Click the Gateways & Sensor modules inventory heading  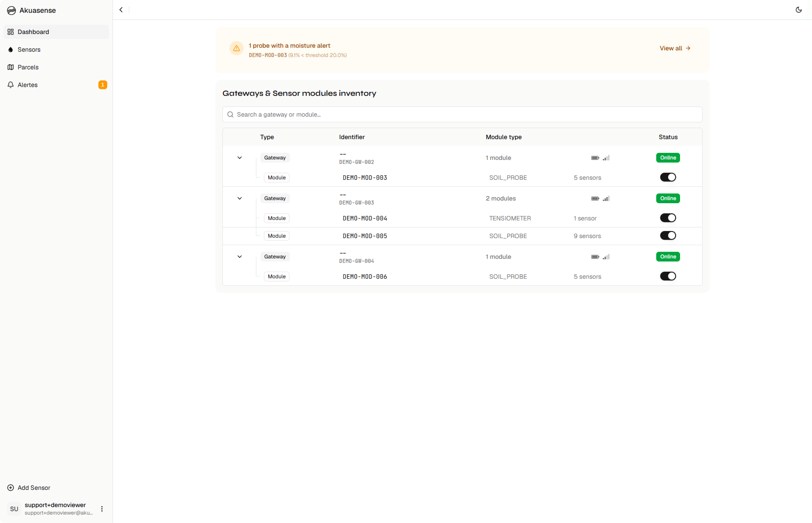coord(299,93)
